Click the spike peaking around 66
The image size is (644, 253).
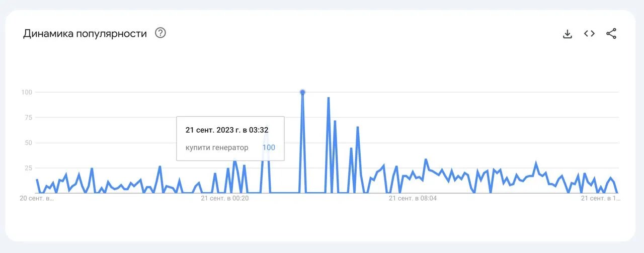(358, 127)
